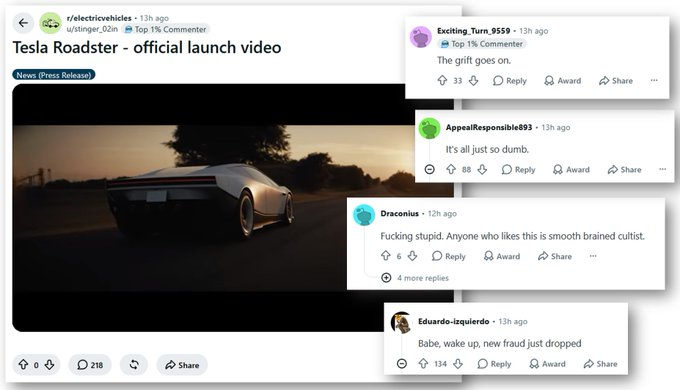Screen dimensions: 680x390
Task: Downvote the Tesla Roadster post
Action: tap(50, 365)
